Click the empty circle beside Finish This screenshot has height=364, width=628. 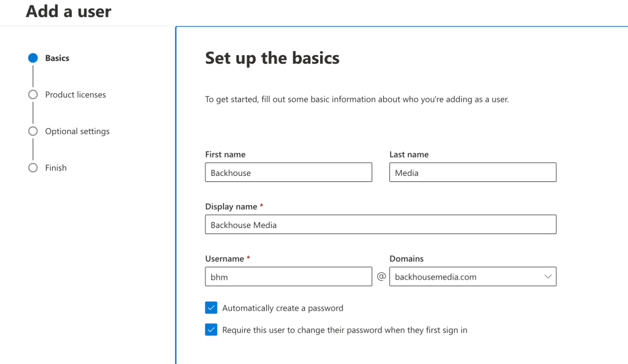[x=33, y=168]
